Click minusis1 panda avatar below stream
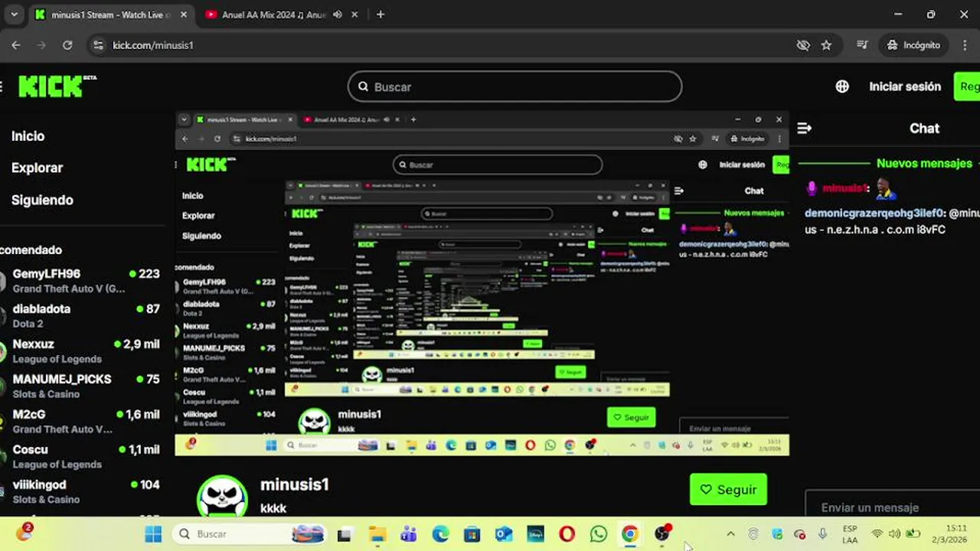This screenshot has height=551, width=980. (223, 496)
